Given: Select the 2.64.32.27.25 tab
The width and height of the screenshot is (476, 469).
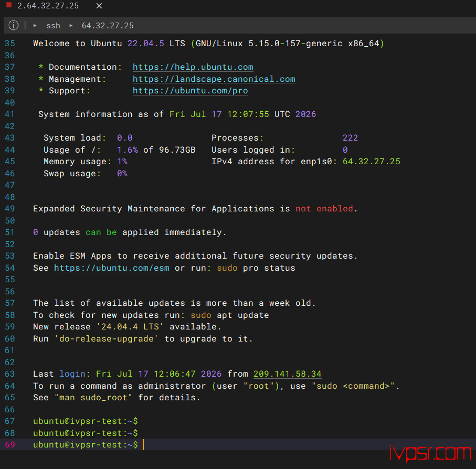Looking at the screenshot, I should coord(48,6).
